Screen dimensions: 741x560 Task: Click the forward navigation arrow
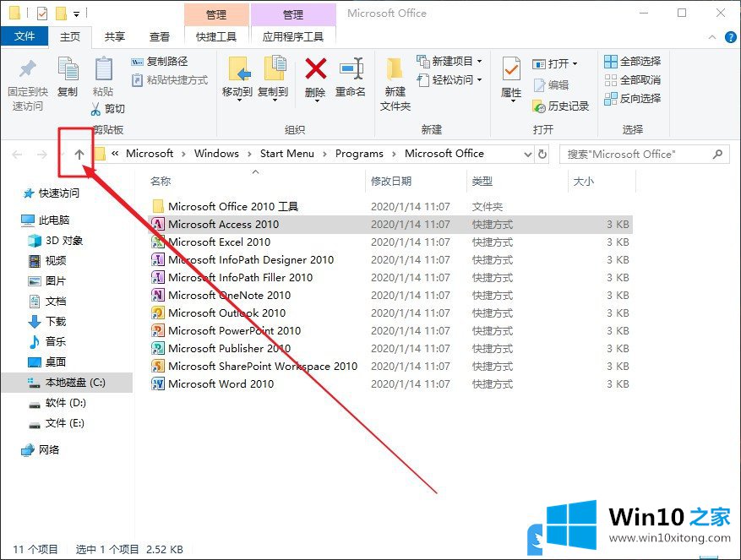click(x=41, y=155)
